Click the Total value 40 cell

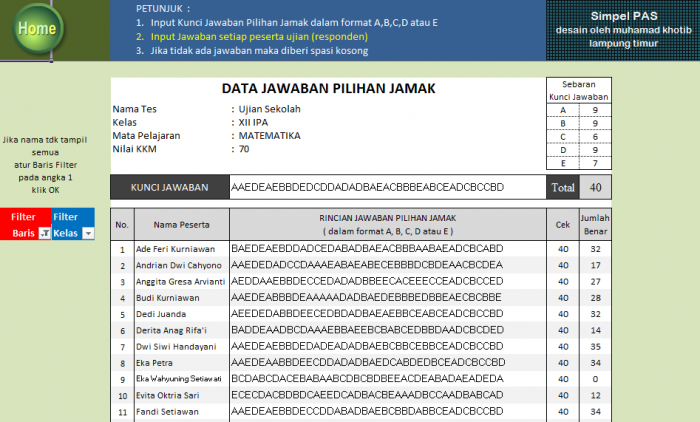596,188
